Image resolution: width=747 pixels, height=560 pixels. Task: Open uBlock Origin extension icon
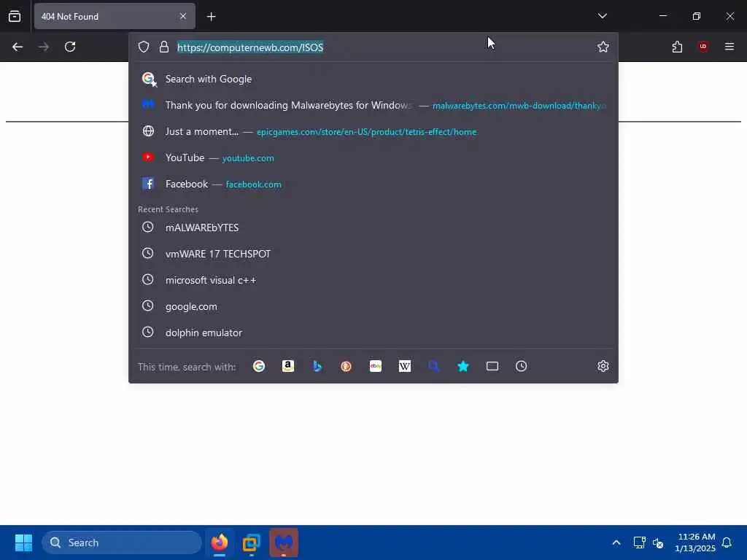pyautogui.click(x=703, y=47)
